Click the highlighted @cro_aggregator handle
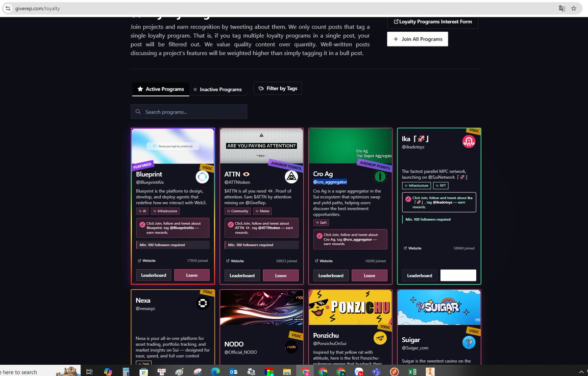The height and width of the screenshot is (376, 588). pos(330,182)
